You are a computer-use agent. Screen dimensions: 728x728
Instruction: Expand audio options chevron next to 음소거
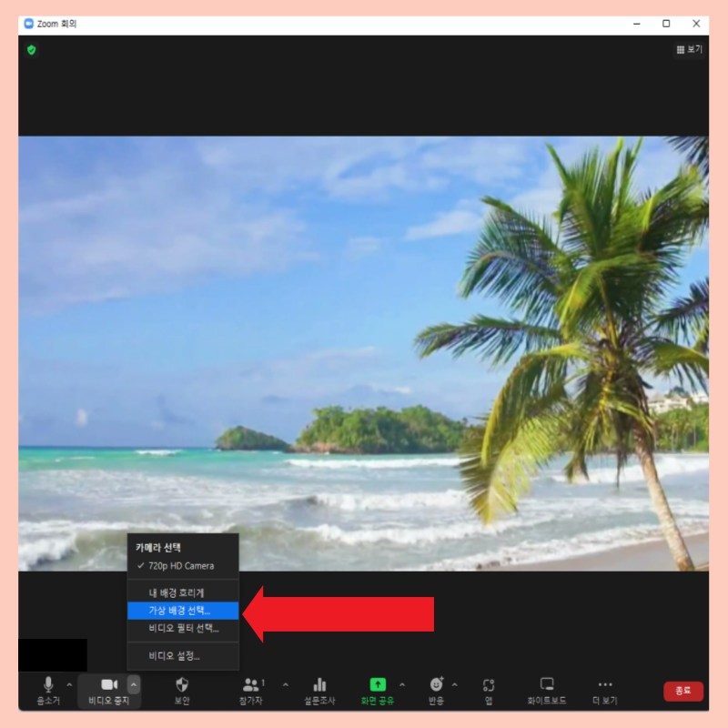click(x=69, y=684)
